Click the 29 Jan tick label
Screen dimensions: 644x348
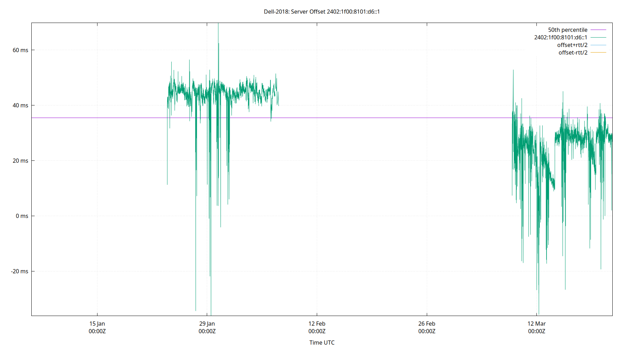point(207,324)
